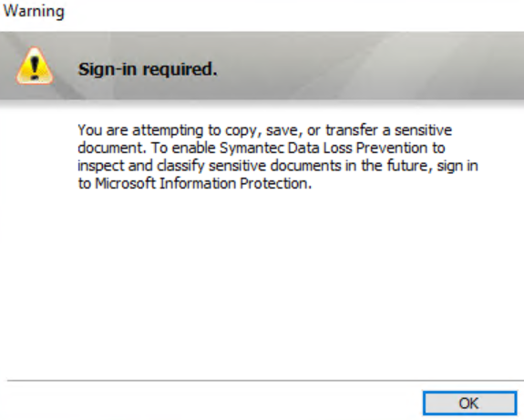This screenshot has width=524, height=420.
Task: Click the yellow warning triangle icon
Action: [x=35, y=66]
